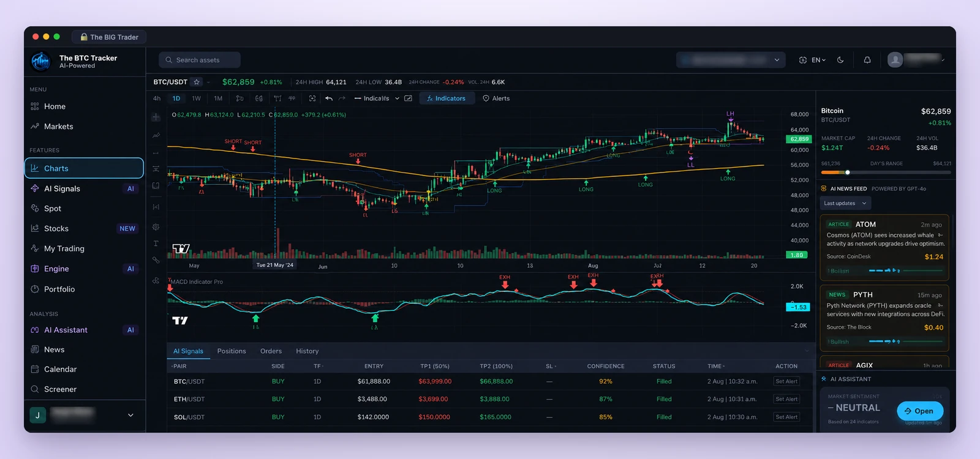
Task: Favorite BTC/USDT with the star icon
Action: [x=197, y=82]
